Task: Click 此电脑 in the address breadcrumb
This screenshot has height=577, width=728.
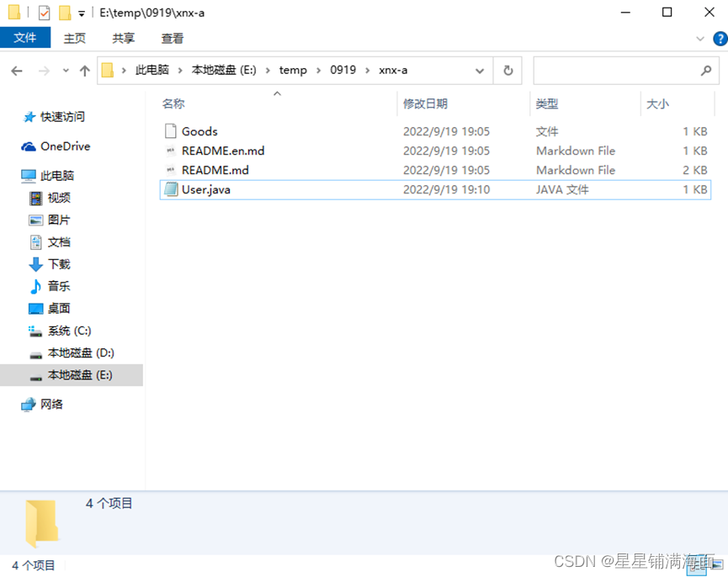Action: coord(151,70)
